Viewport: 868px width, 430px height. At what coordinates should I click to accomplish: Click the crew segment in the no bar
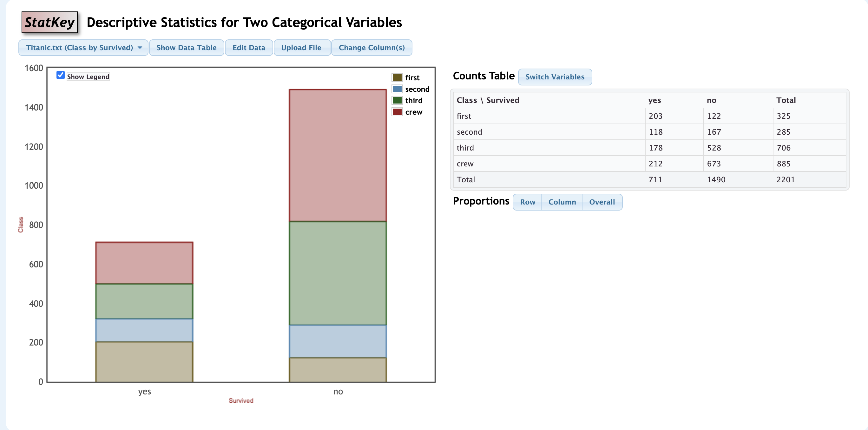(338, 156)
